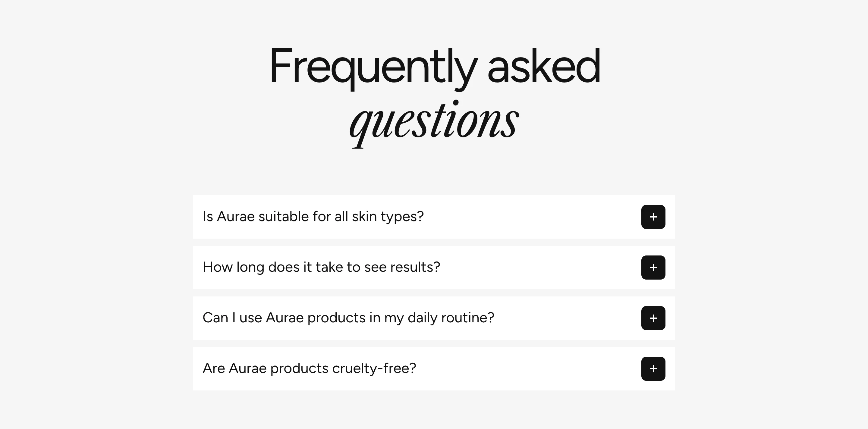
Task: Click the word "results?" in the second question
Action: click(x=415, y=267)
